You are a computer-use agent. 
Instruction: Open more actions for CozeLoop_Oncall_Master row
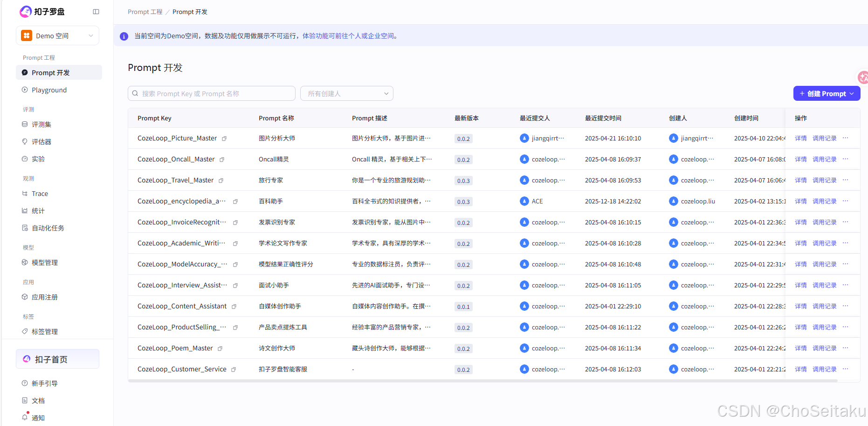coord(846,159)
